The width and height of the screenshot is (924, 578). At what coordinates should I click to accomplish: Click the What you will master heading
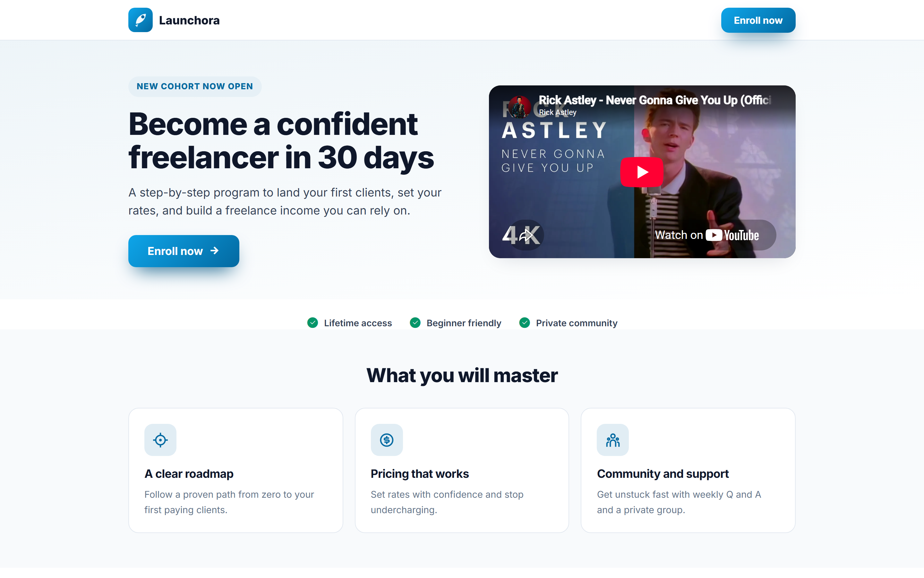click(x=462, y=375)
